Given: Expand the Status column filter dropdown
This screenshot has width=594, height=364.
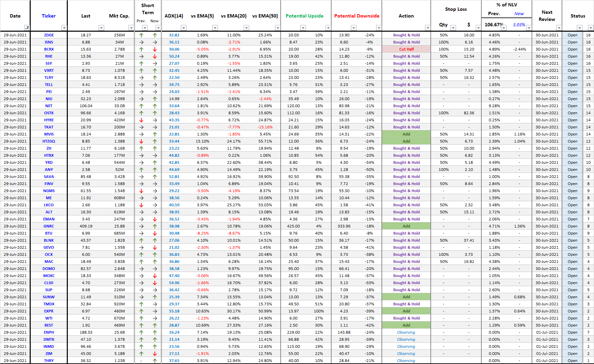Looking at the screenshot, I should [x=579, y=28].
